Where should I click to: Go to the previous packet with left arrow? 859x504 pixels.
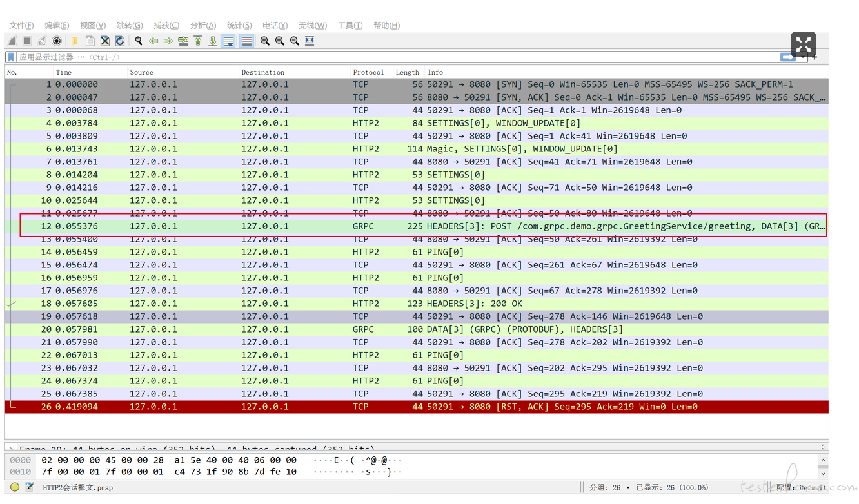click(153, 41)
